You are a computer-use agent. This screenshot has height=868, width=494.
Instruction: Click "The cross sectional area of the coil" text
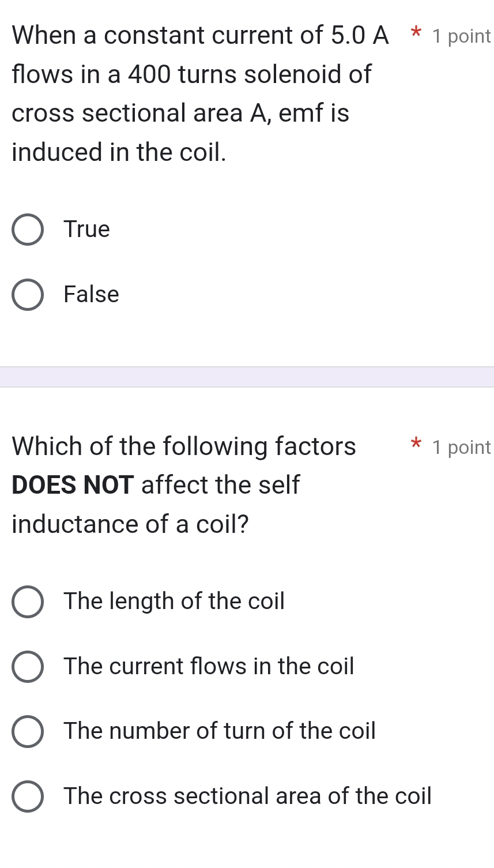click(x=247, y=796)
